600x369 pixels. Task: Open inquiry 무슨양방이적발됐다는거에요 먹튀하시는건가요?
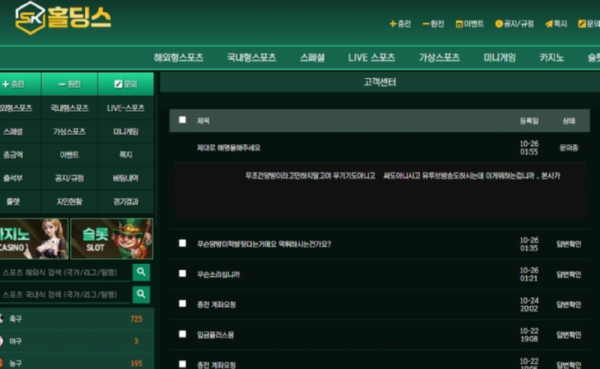click(x=264, y=244)
